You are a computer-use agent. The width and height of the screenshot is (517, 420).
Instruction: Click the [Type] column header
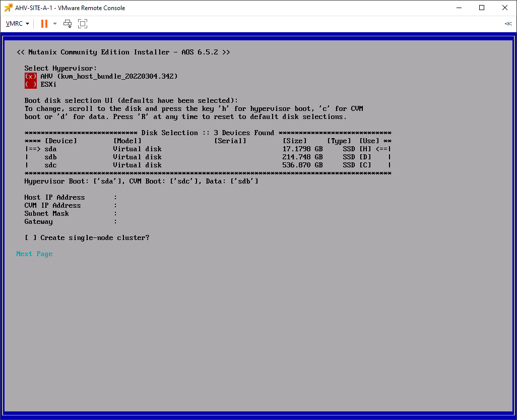[x=339, y=141]
